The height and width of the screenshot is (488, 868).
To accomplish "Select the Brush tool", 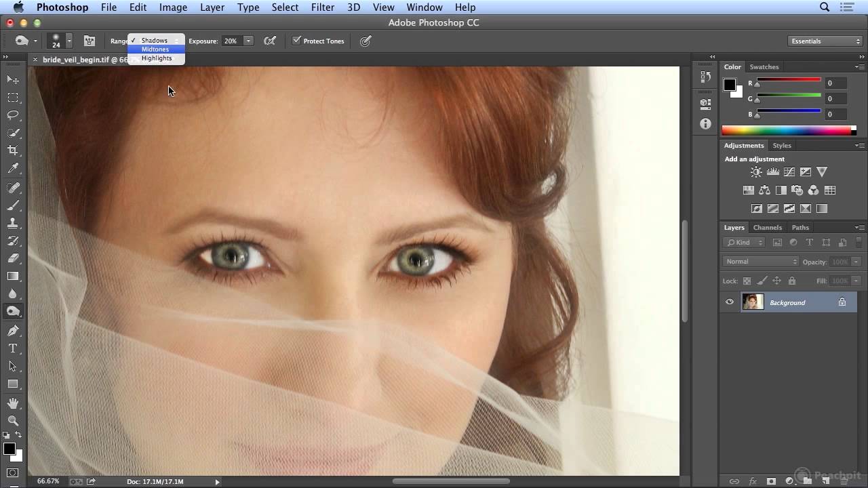I will coord(13,205).
